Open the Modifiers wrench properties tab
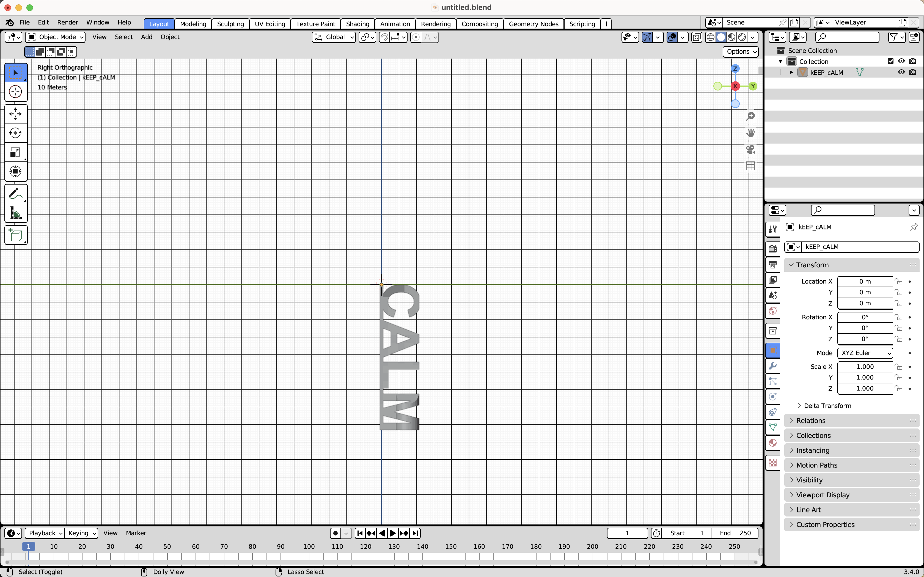This screenshot has height=577, width=924. (x=773, y=366)
